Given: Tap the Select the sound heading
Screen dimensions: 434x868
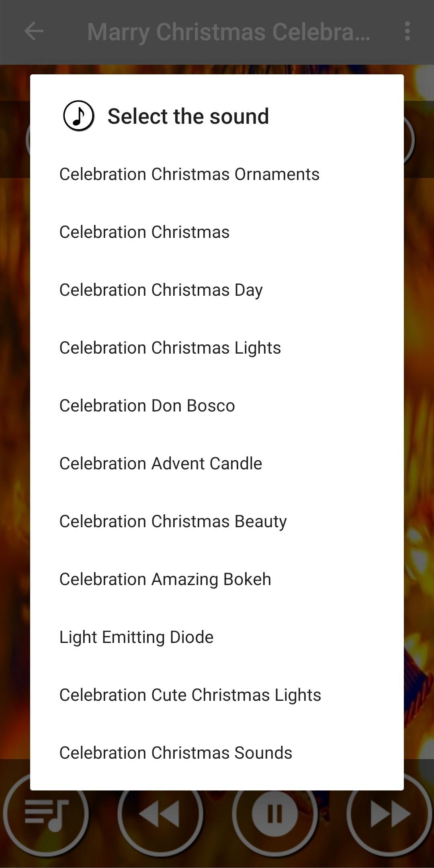Looking at the screenshot, I should pos(188,117).
